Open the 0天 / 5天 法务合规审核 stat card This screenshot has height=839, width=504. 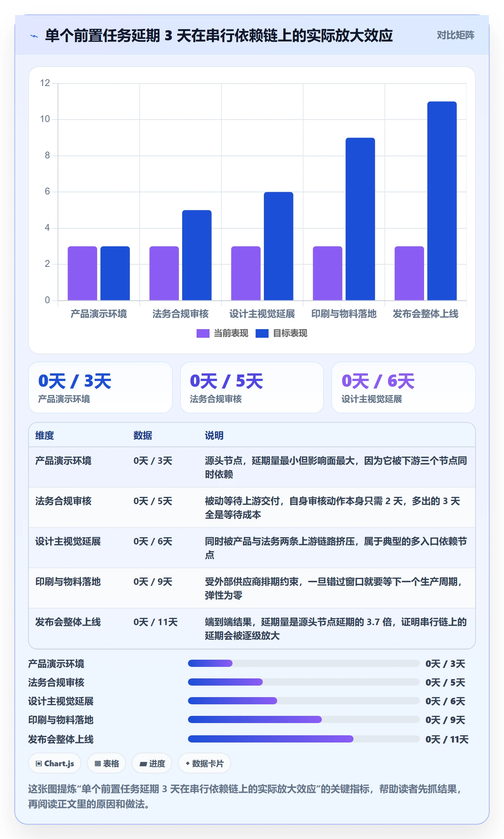coord(252,387)
